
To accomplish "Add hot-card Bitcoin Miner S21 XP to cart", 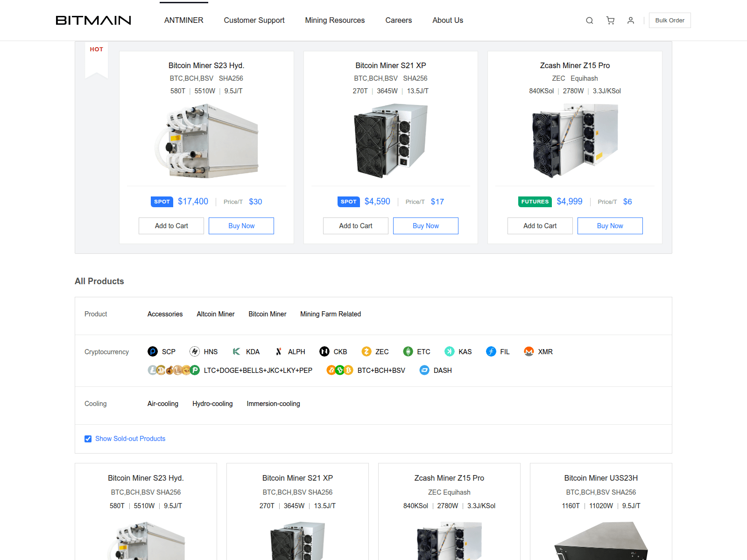I will pyautogui.click(x=356, y=226).
